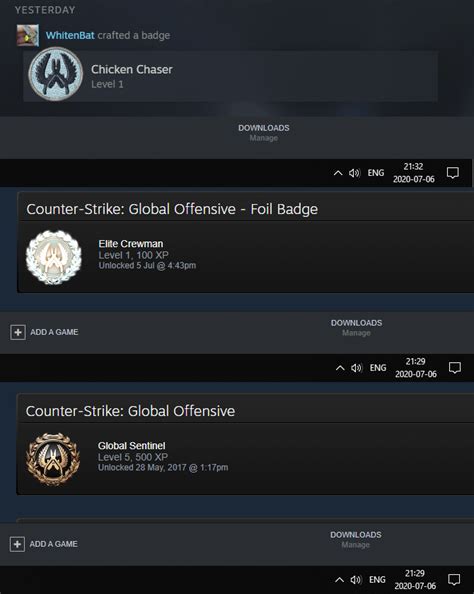Image resolution: width=474 pixels, height=594 pixels.
Task: Open the volume icon beside the 21:32 clock
Action: pyautogui.click(x=354, y=173)
